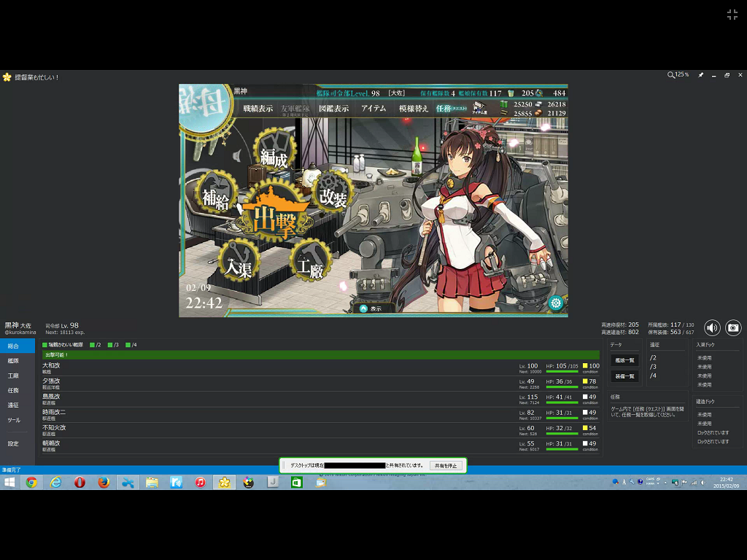Image resolution: width=747 pixels, height=560 pixels.
Task: Open 模様替え in the game top menu
Action: click(x=414, y=109)
